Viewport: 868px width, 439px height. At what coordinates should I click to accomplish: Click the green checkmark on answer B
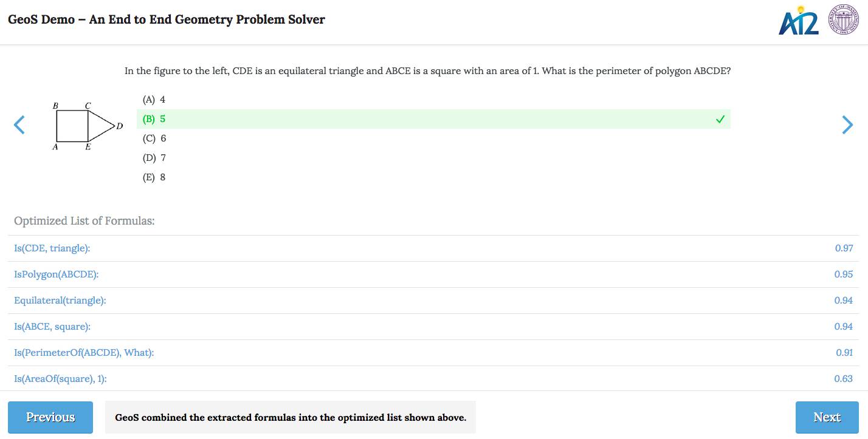720,120
